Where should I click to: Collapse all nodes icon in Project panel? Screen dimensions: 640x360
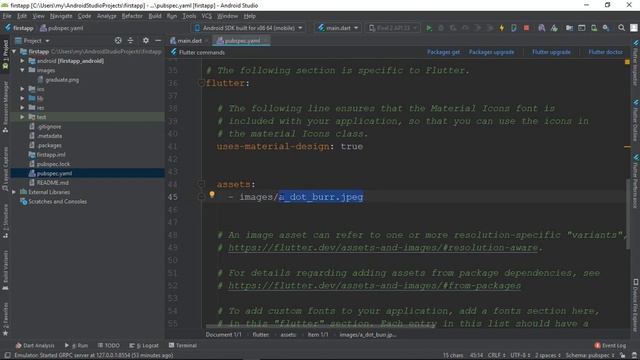(131, 40)
